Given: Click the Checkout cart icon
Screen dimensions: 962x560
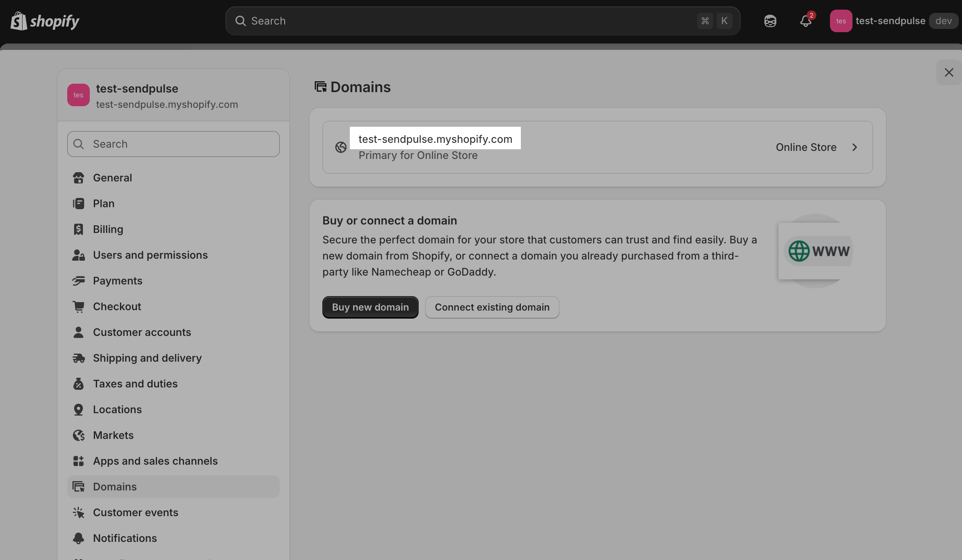Looking at the screenshot, I should click(x=78, y=307).
